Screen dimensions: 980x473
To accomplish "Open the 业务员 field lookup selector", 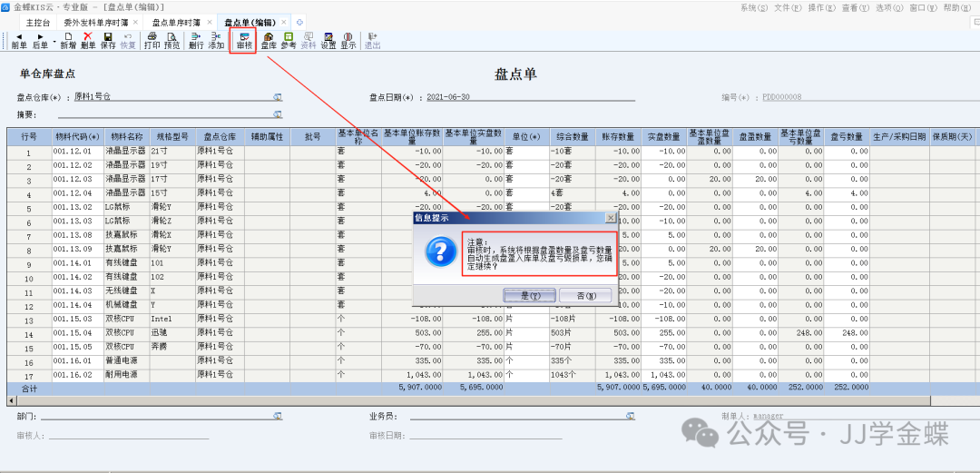I will click(x=630, y=417).
